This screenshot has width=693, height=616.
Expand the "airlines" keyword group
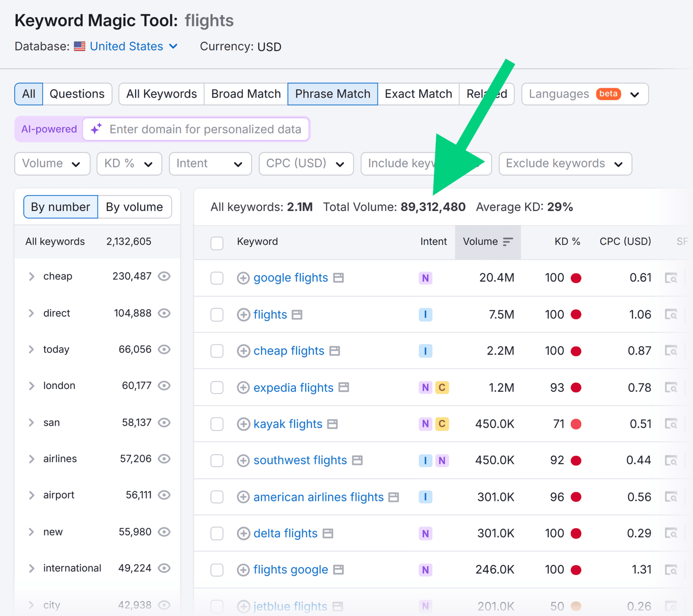pos(31,459)
